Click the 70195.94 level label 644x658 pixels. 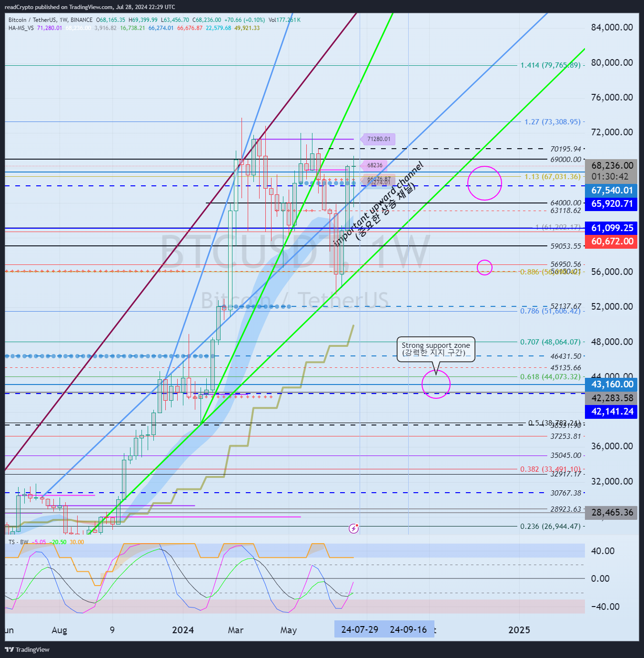[x=565, y=149]
